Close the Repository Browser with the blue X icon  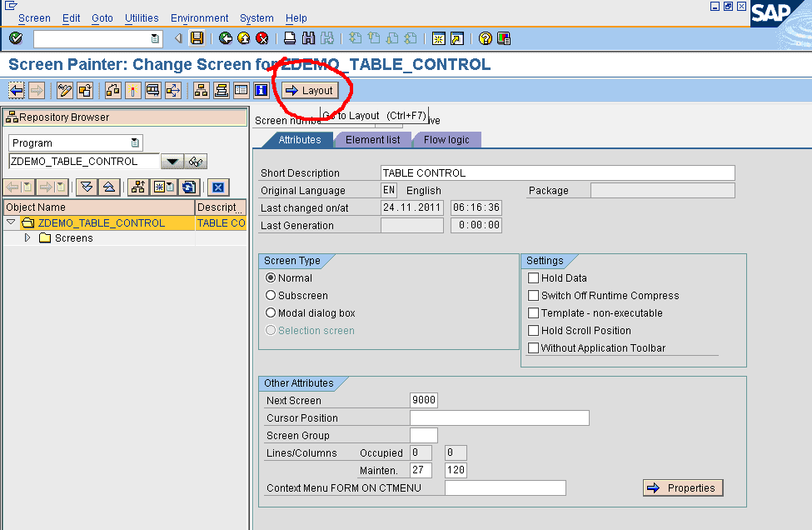217,187
